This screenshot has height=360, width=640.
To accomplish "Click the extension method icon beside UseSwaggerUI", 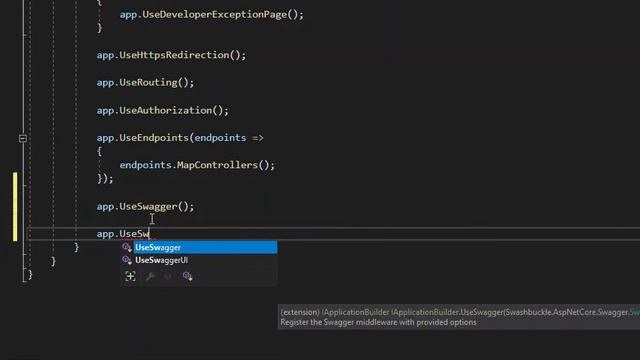I will (x=127, y=260).
